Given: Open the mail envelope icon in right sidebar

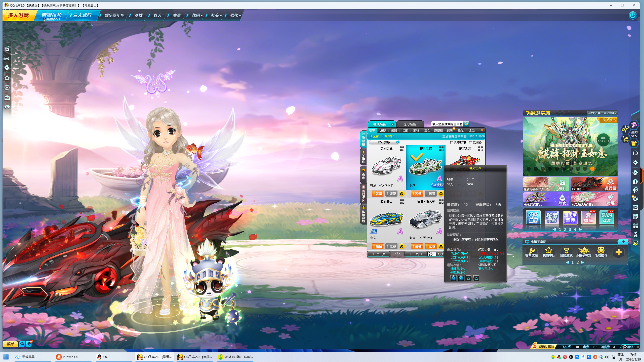Looking at the screenshot, I should [635, 207].
